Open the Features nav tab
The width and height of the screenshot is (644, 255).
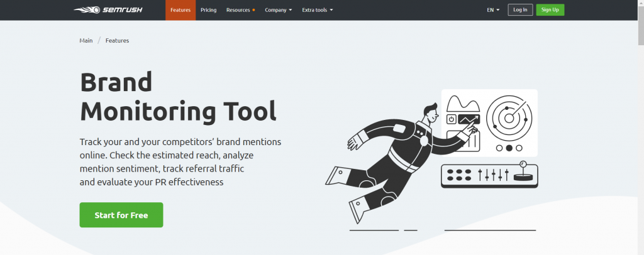(180, 10)
